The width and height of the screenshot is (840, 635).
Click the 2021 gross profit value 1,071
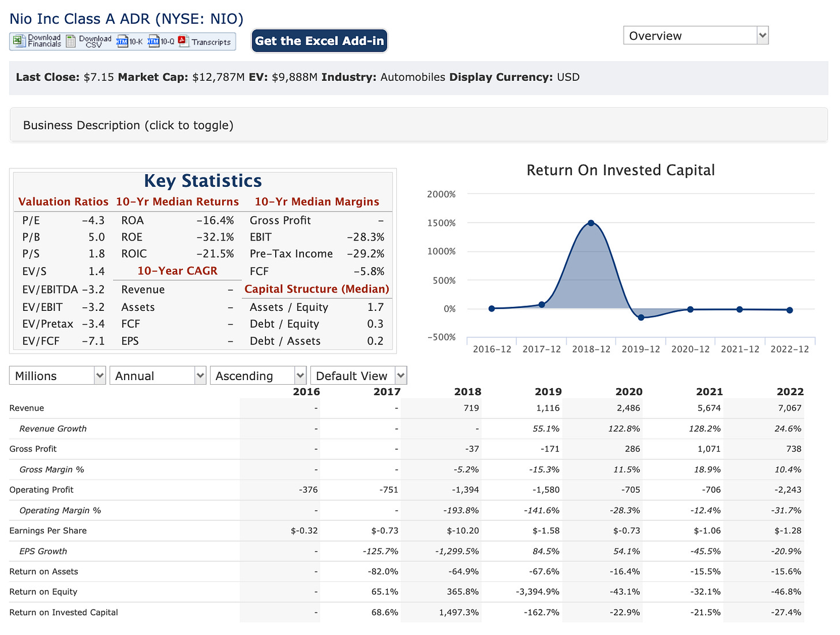[x=709, y=449]
